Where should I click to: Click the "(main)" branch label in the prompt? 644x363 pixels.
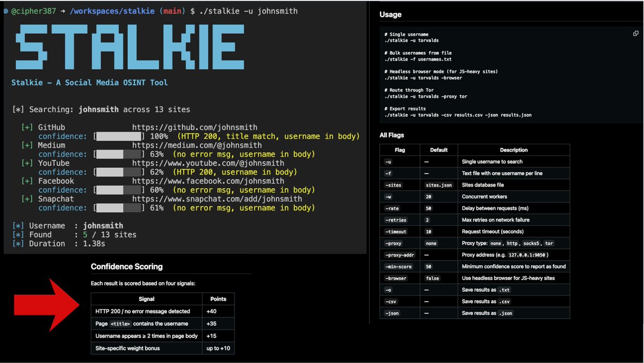[173, 11]
